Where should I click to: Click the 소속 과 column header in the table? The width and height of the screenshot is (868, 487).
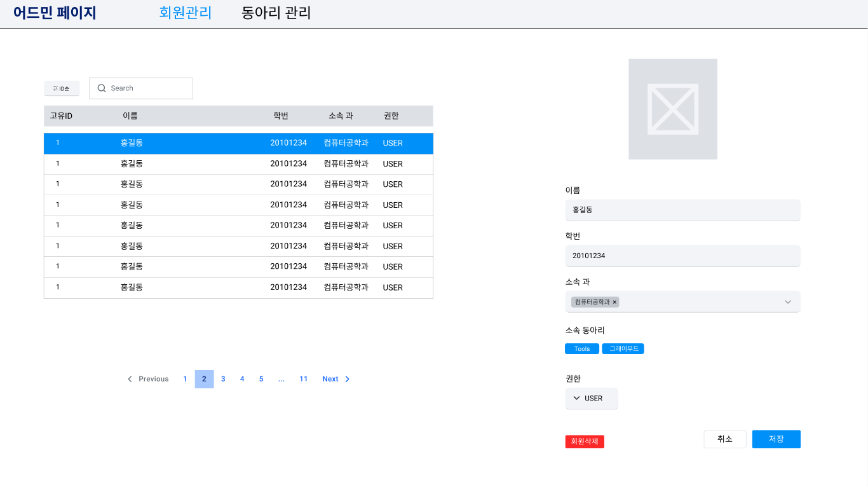[x=341, y=116]
